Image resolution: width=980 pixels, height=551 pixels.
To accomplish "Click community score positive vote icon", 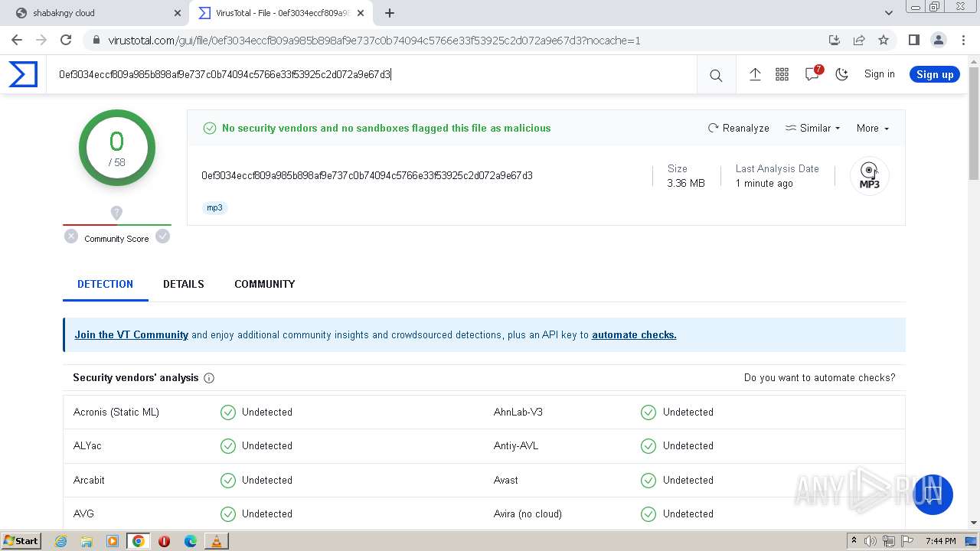I will 162,236.
